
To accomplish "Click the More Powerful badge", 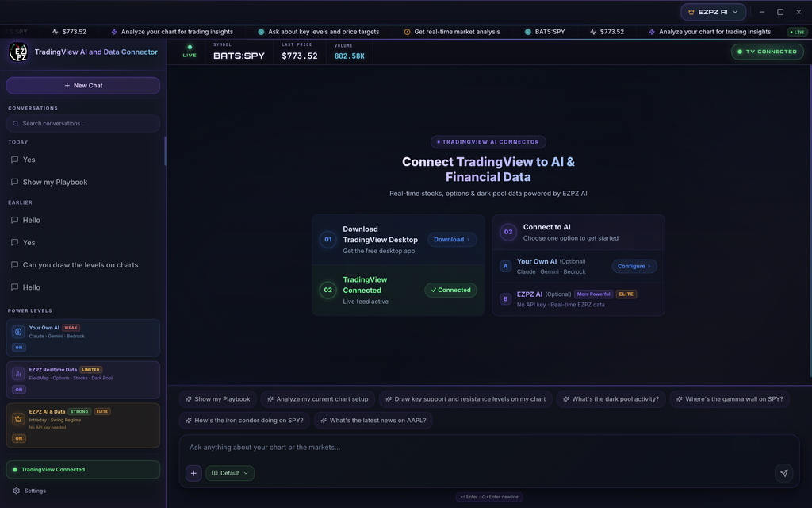I will point(593,294).
